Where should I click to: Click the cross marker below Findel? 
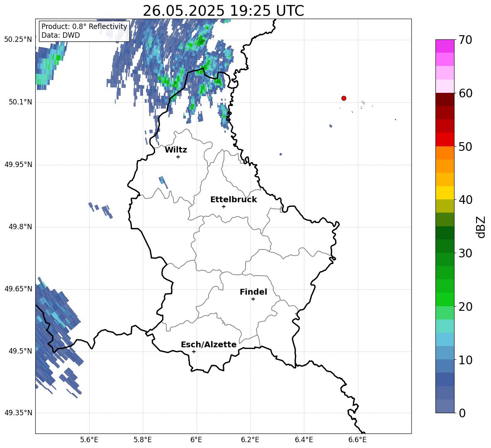tap(253, 299)
